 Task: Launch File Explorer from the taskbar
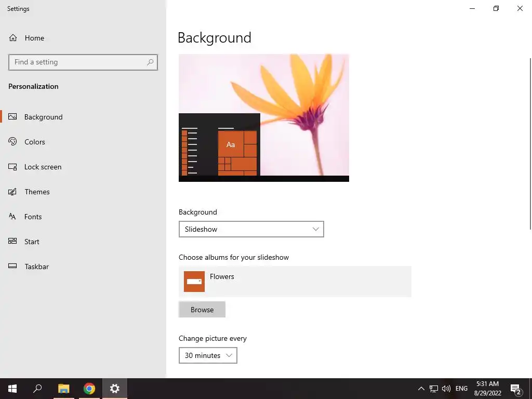[x=64, y=389]
